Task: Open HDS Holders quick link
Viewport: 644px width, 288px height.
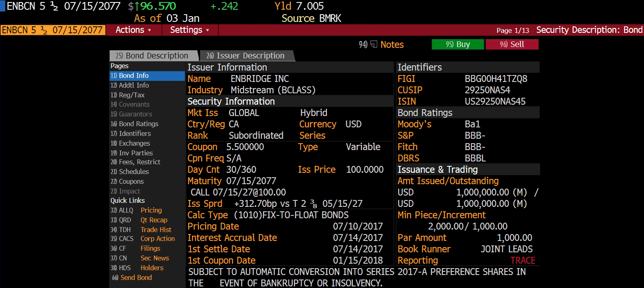Action: click(x=137, y=268)
